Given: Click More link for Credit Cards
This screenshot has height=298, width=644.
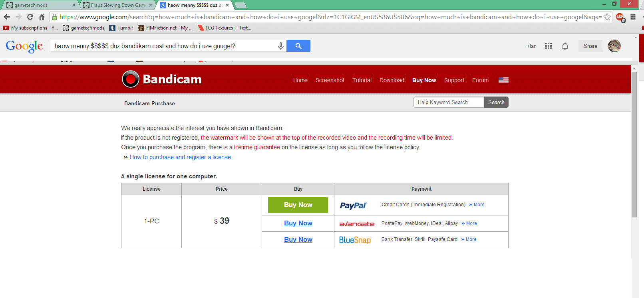Looking at the screenshot, I should (x=477, y=205).
